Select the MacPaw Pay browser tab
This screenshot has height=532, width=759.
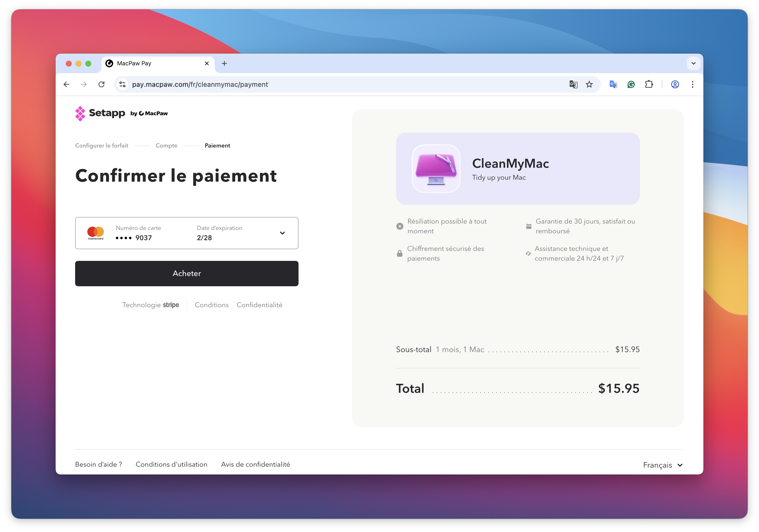tap(158, 63)
